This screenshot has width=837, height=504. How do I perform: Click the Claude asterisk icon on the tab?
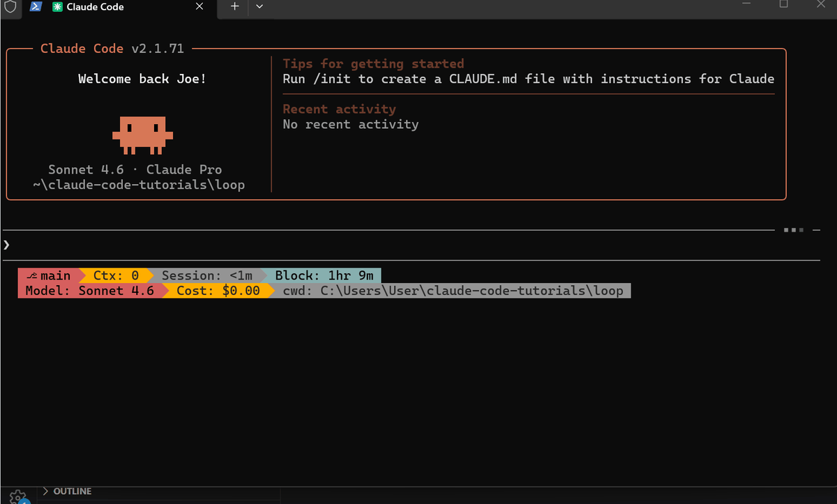57,7
